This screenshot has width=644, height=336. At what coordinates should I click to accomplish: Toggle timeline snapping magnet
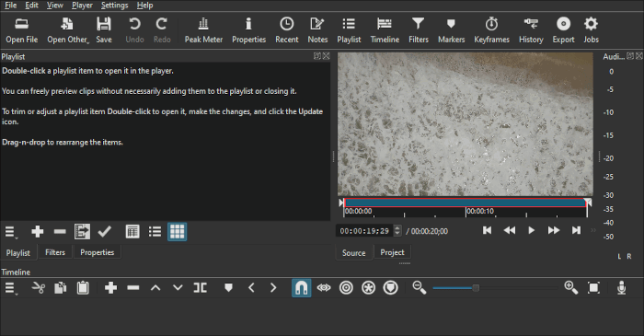point(301,288)
